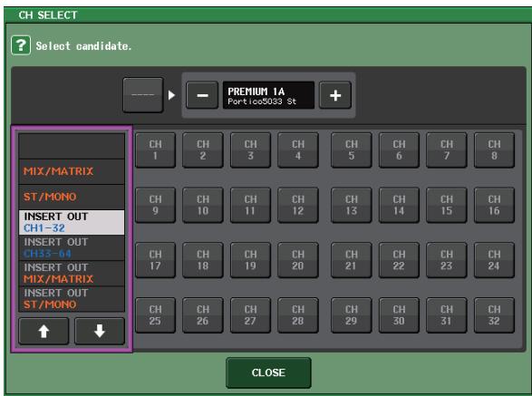Choose the CH 10 button

tap(203, 205)
